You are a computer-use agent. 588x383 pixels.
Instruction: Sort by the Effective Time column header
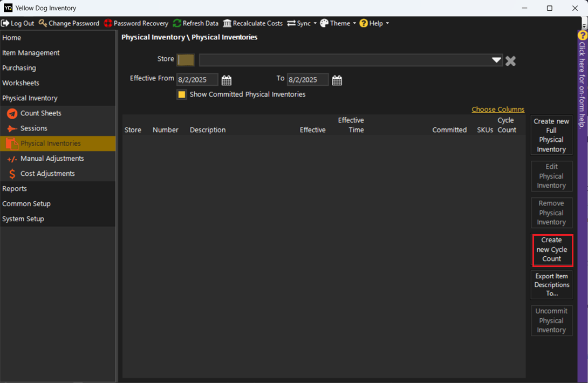coord(351,125)
